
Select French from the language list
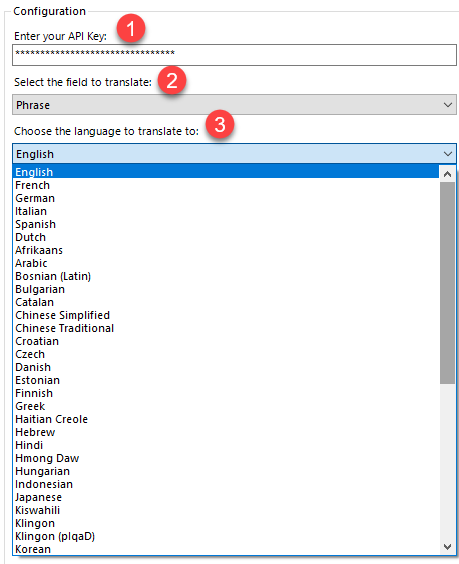(x=226, y=185)
